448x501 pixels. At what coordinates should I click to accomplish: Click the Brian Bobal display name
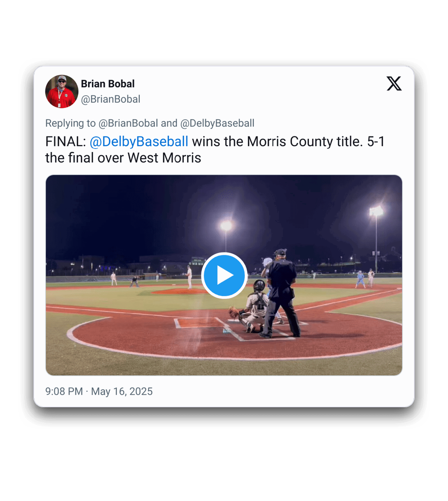pyautogui.click(x=108, y=84)
